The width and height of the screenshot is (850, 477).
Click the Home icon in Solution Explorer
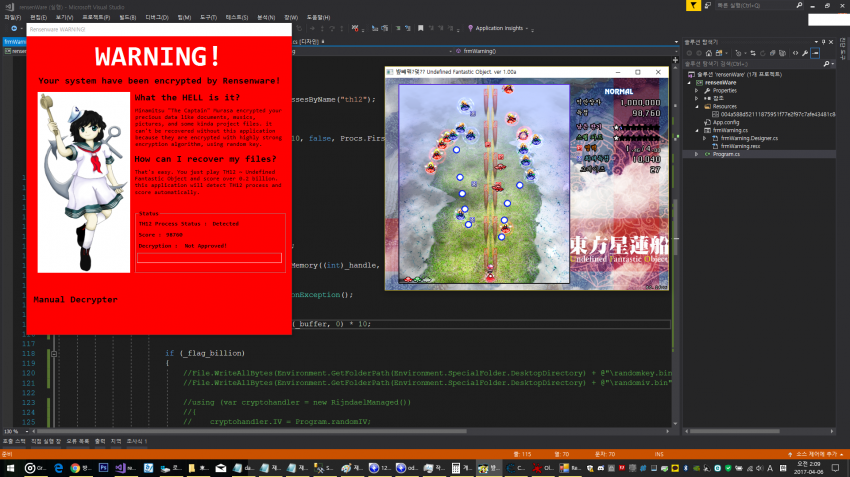pos(709,53)
